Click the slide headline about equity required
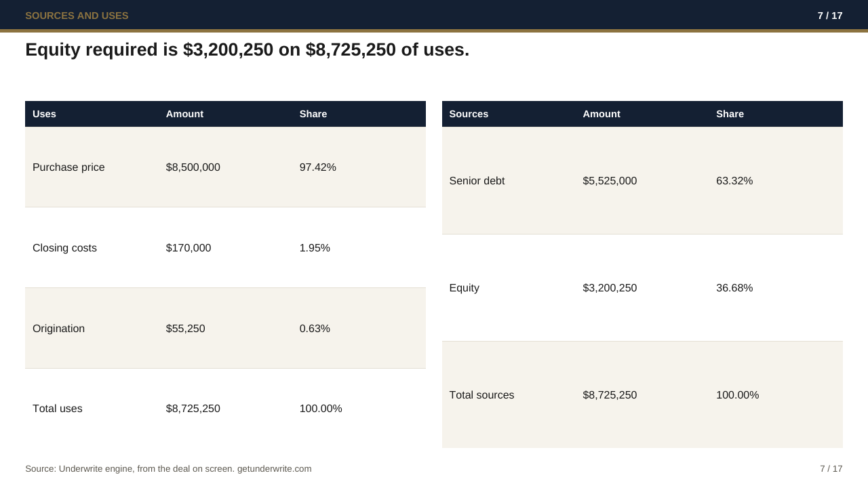868x488 pixels. 247,49
